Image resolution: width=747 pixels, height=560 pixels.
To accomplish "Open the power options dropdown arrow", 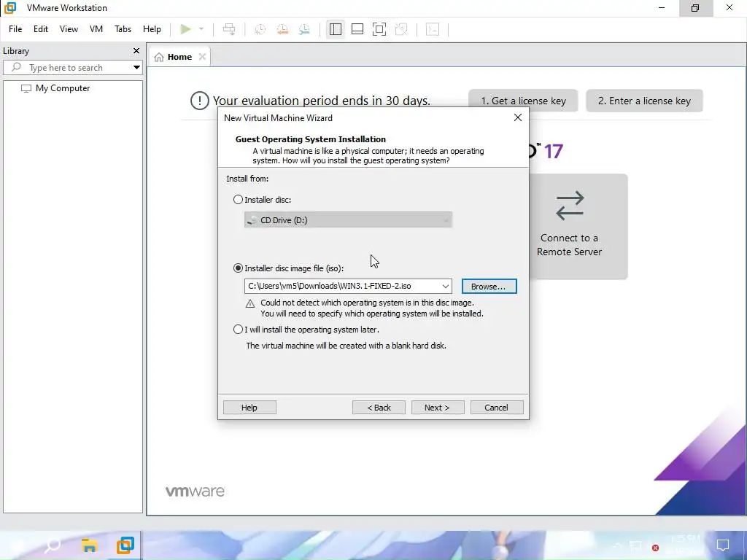I will pos(201,29).
